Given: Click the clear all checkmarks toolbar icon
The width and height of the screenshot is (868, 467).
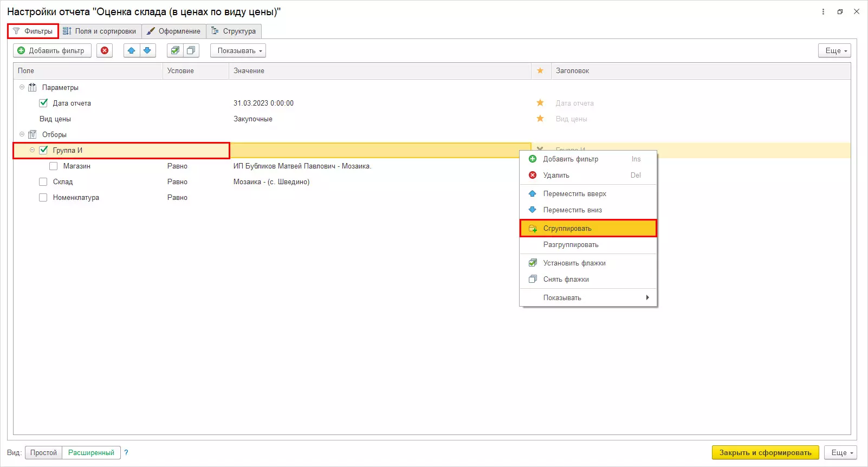Looking at the screenshot, I should (191, 50).
